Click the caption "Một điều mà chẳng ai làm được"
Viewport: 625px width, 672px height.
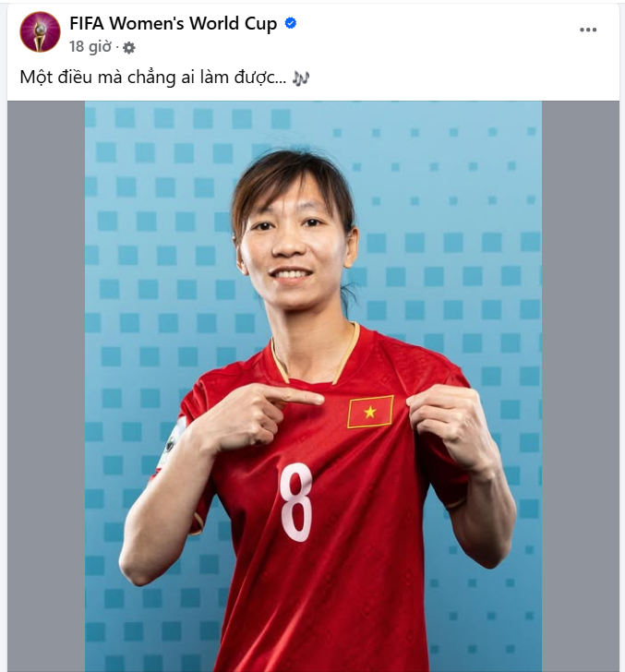coord(152,78)
